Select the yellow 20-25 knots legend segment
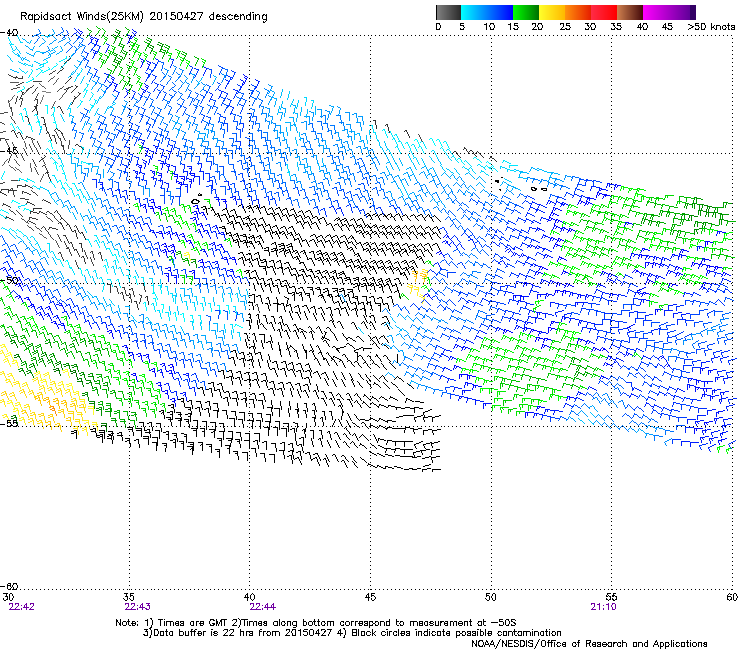Screen dimensions: 740x650 click(552, 12)
